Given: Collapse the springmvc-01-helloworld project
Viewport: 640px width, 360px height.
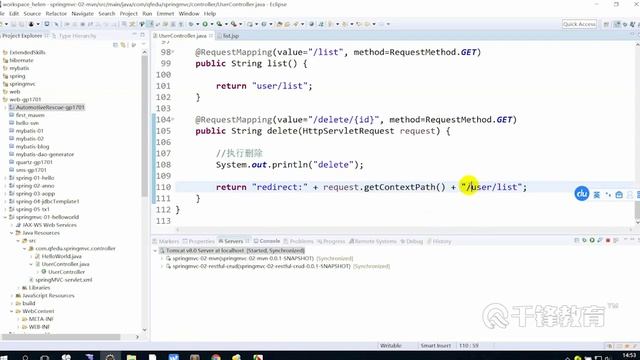Looking at the screenshot, I should pos(5,217).
